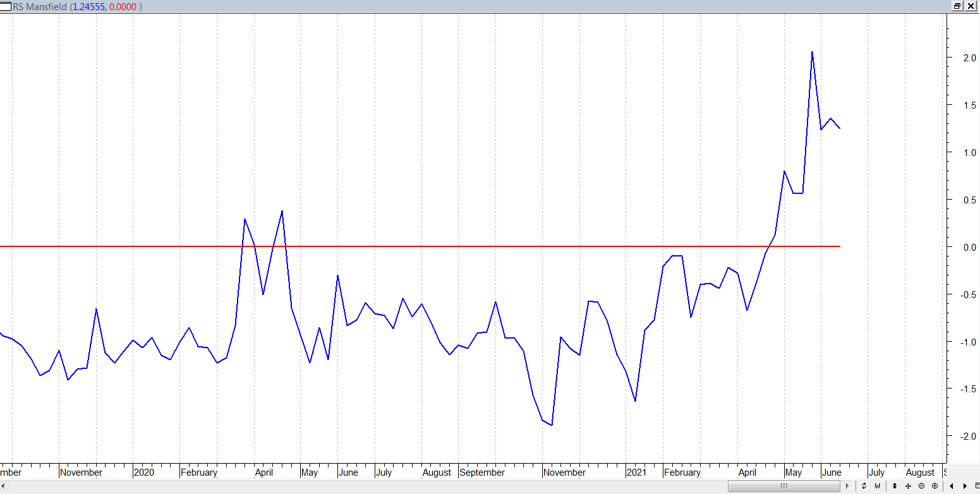Click the RS Mansfield title text
980x494 pixels.
(x=39, y=6)
